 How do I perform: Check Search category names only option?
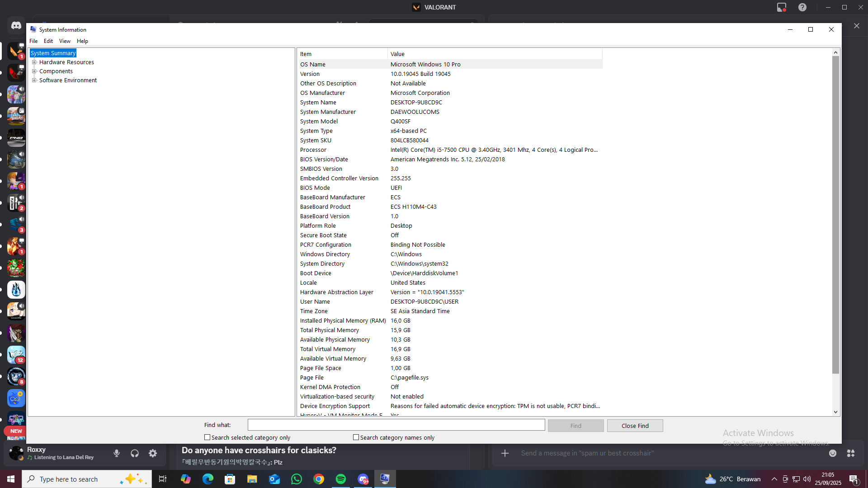pyautogui.click(x=356, y=437)
